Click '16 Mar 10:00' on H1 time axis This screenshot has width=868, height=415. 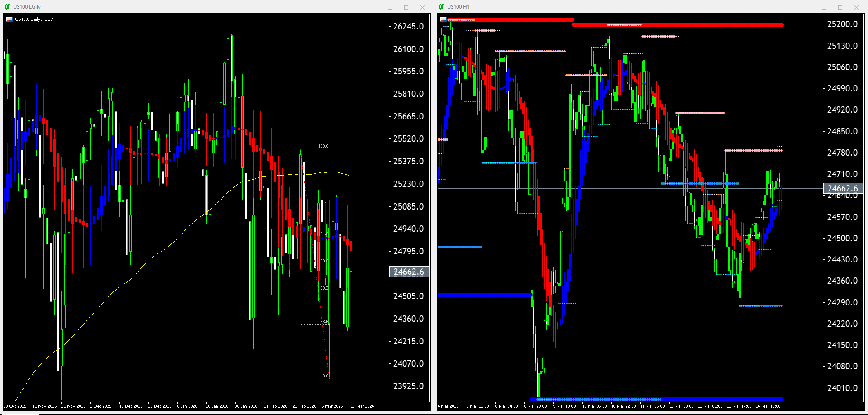pos(768,406)
